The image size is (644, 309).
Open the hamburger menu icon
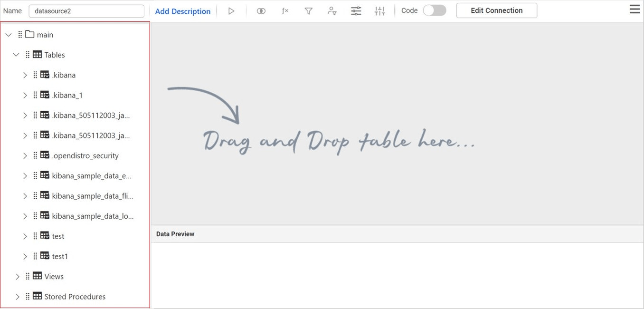635,9
